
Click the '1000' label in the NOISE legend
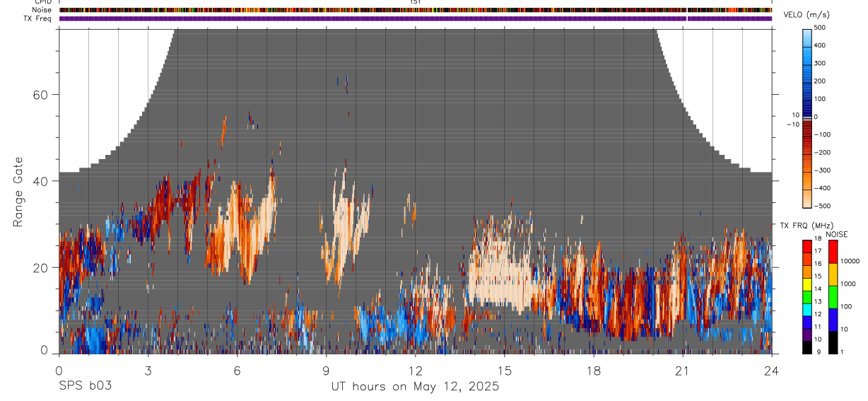tap(848, 284)
